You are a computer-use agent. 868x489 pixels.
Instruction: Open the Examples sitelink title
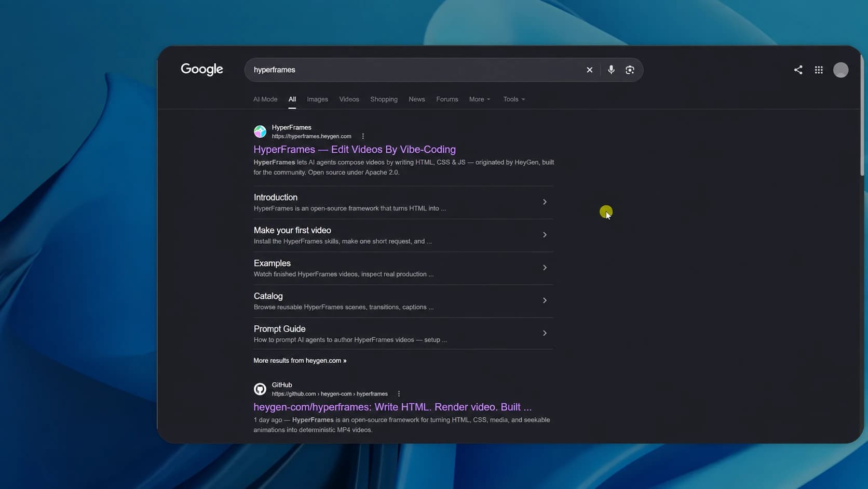[x=272, y=263]
